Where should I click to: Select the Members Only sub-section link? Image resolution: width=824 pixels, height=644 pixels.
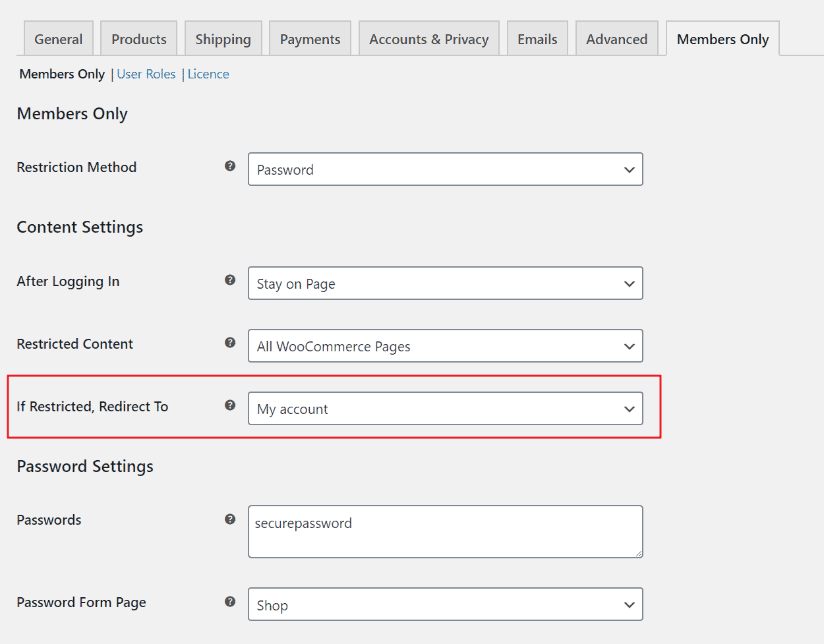[x=62, y=74]
